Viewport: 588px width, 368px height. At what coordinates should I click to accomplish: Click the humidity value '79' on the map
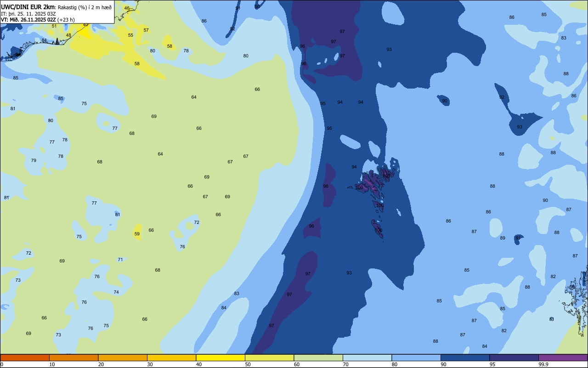(34, 161)
